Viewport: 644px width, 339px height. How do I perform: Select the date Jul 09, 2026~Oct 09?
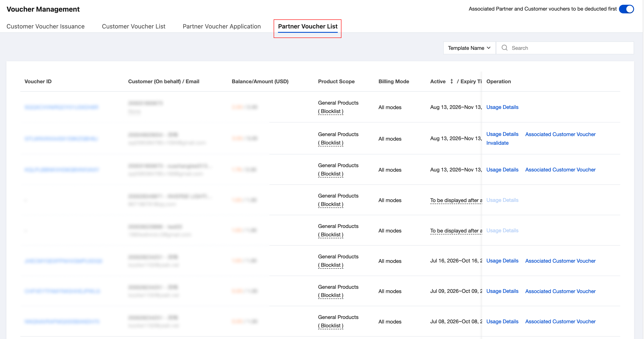click(x=456, y=291)
